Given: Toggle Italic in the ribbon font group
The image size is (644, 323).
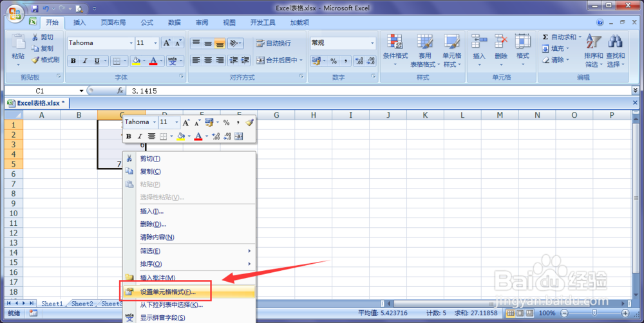Looking at the screenshot, I should click(x=85, y=61).
